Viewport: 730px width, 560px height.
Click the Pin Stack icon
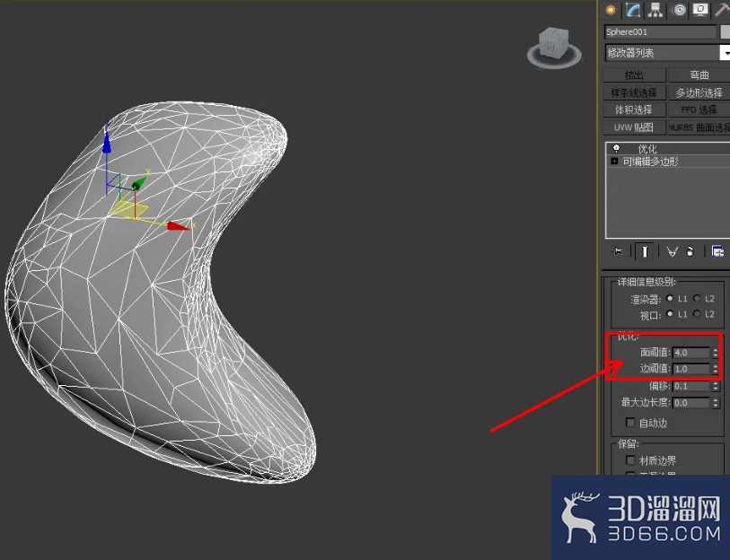pos(618,251)
